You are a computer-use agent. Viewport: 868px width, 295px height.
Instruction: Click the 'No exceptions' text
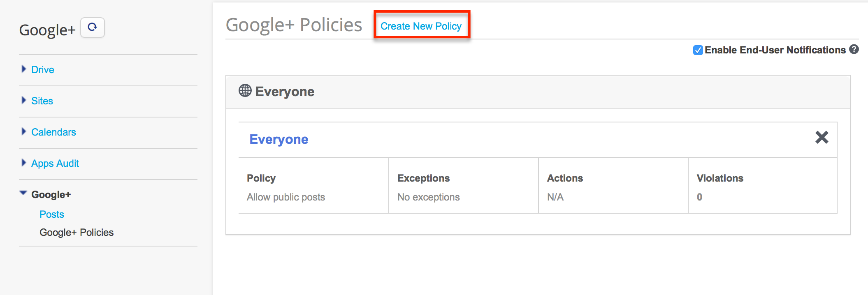[429, 197]
